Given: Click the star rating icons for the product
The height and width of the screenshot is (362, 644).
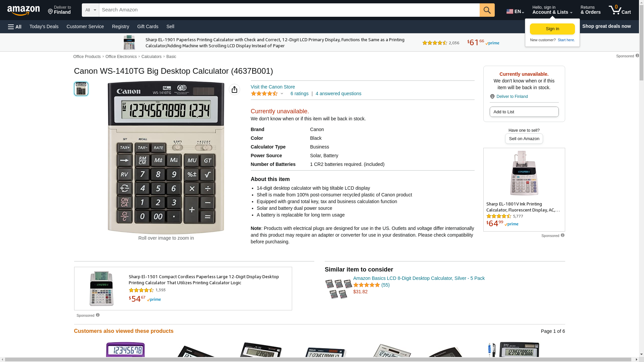Looking at the screenshot, I should tap(264, 94).
